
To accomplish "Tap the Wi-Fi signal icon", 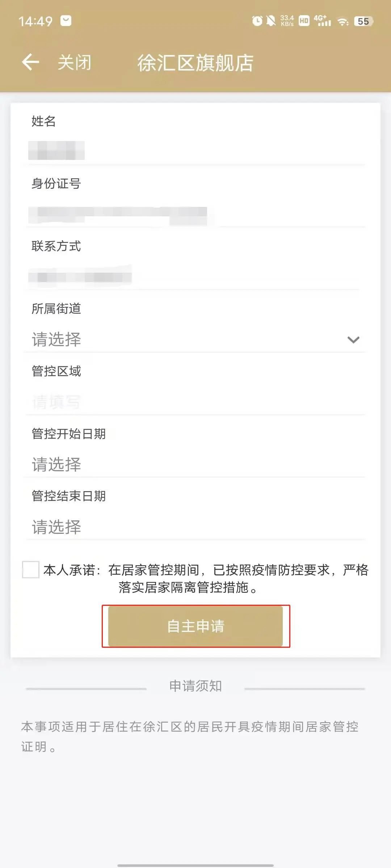I will [x=342, y=22].
